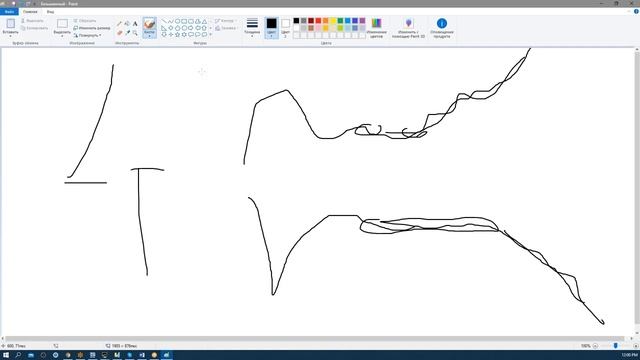Screen dimensions: 640x360
Task: Click the Crop image button
Action: [85, 20]
